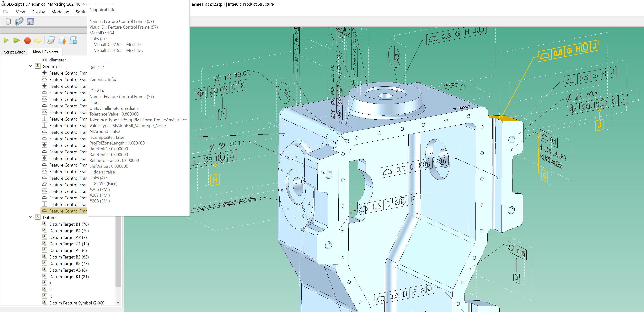
Task: Click the New file icon
Action: (x=8, y=21)
